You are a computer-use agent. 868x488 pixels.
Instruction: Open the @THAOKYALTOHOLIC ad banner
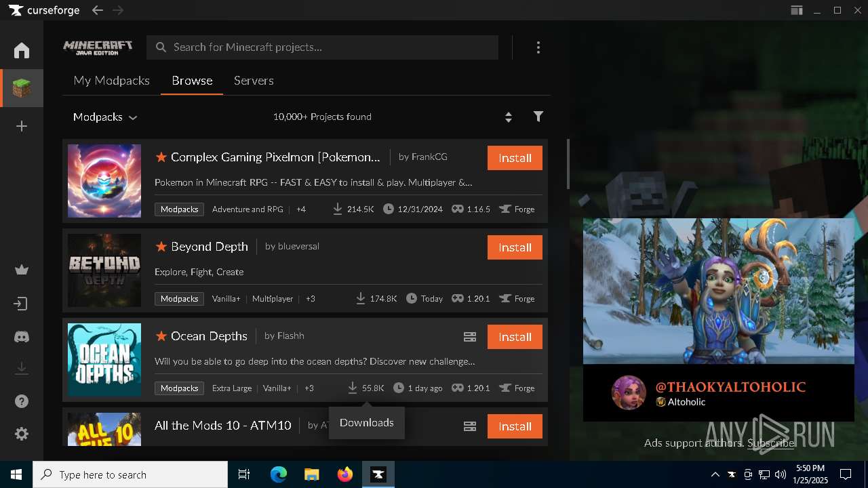click(x=719, y=320)
